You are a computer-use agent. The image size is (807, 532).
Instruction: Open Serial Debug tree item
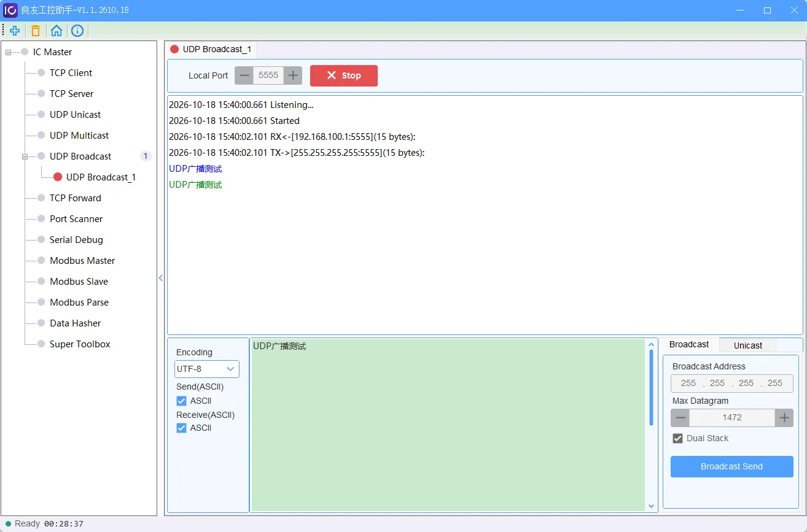76,239
